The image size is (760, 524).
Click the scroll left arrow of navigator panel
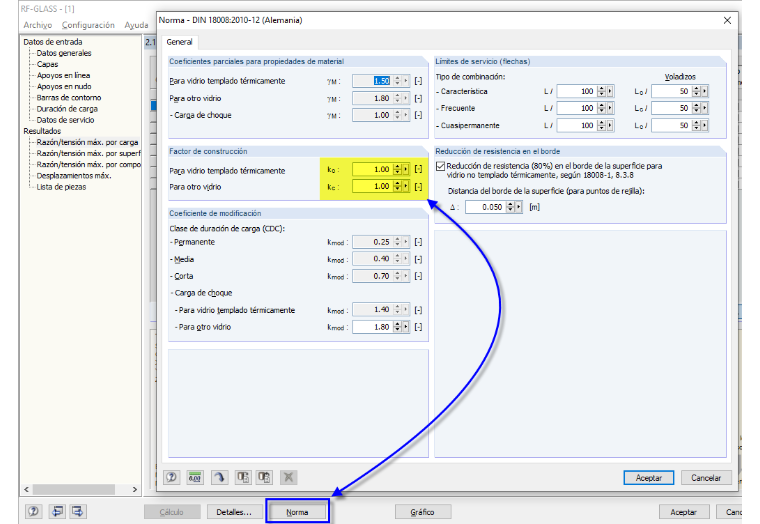tap(26, 490)
